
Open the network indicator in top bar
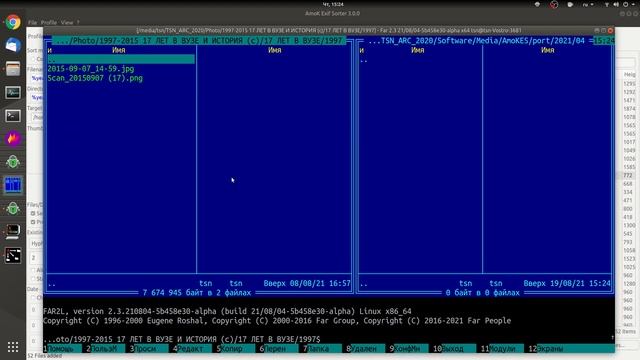(x=607, y=4)
